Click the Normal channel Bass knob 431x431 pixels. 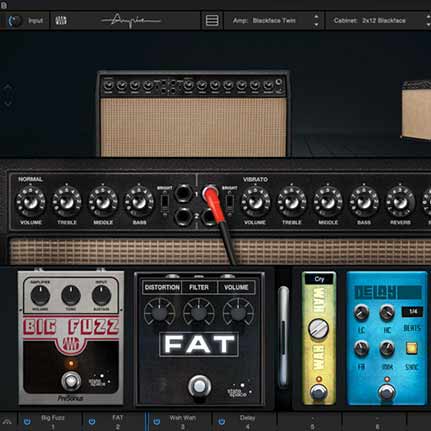click(139, 202)
